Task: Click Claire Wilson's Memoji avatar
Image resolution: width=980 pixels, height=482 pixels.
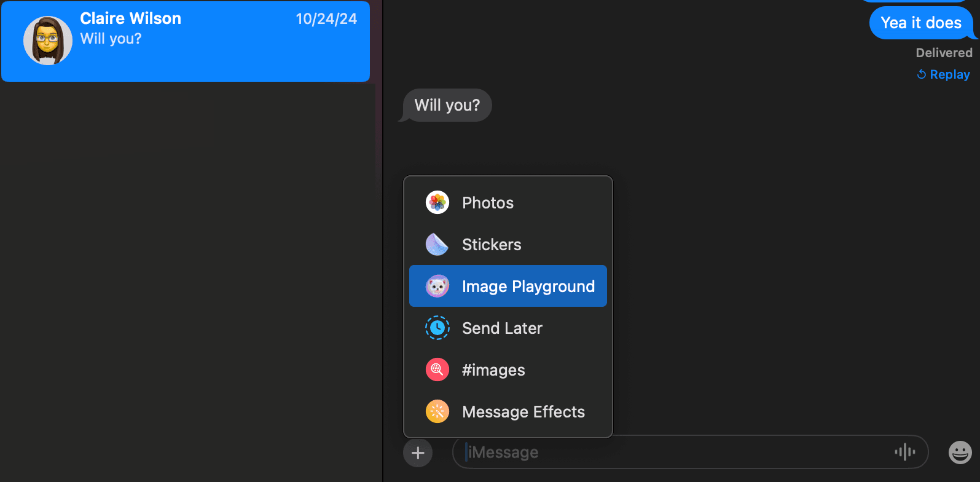Action: 48,41
